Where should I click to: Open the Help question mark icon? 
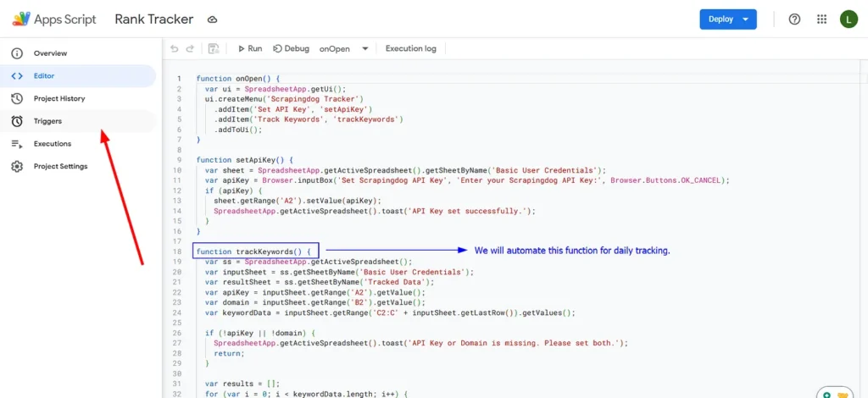click(x=794, y=19)
